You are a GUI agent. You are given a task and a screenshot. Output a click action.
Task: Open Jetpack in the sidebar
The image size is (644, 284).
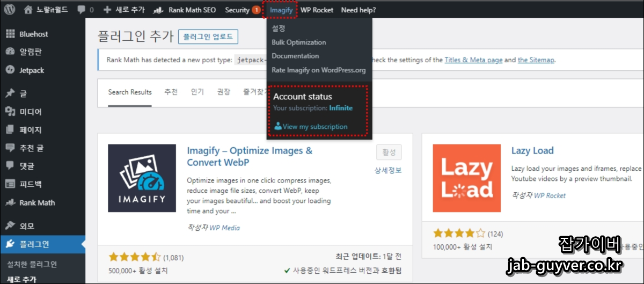[x=42, y=70]
